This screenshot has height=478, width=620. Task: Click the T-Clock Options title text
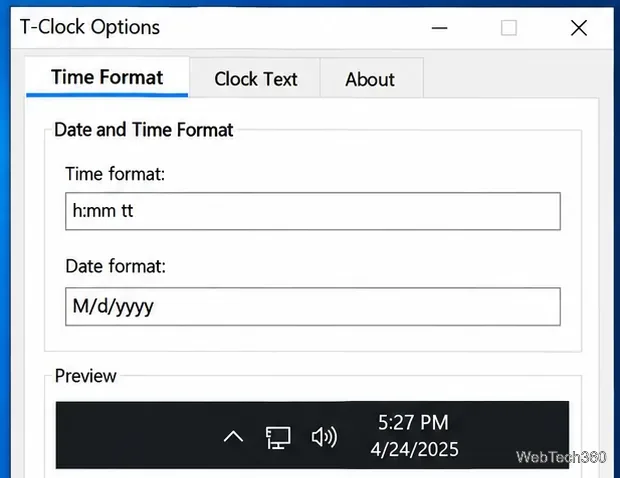(90, 27)
